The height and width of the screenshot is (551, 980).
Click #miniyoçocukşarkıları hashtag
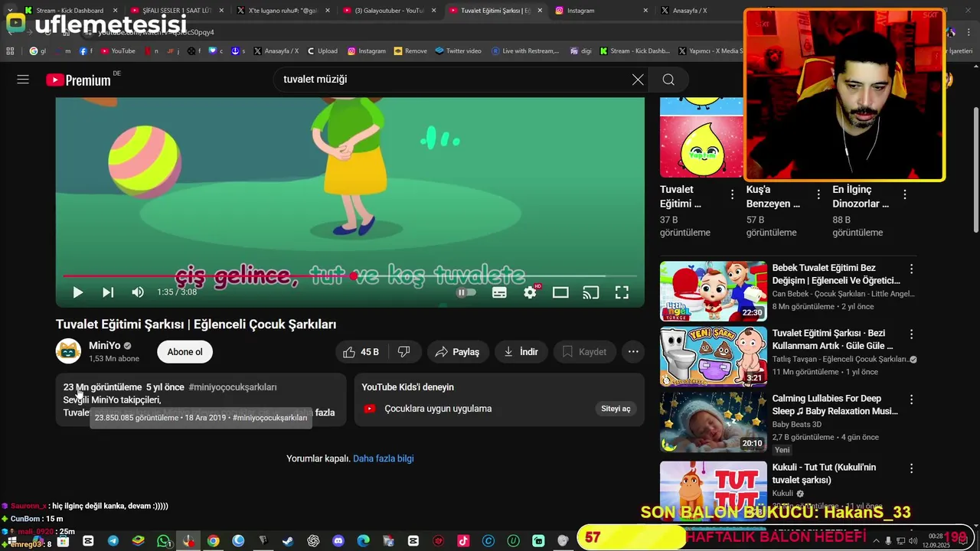coord(233,387)
